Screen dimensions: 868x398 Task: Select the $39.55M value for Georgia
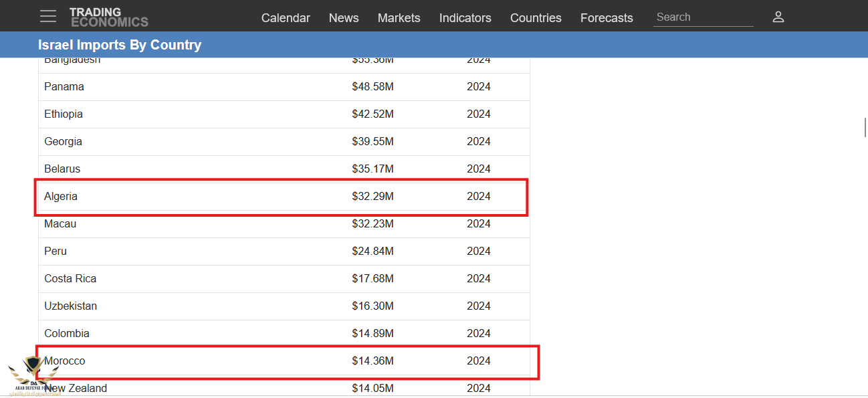tap(373, 142)
